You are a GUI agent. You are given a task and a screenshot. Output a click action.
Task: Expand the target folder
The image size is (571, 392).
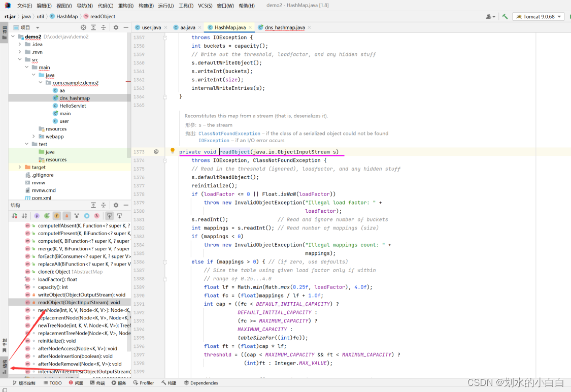[x=20, y=167]
